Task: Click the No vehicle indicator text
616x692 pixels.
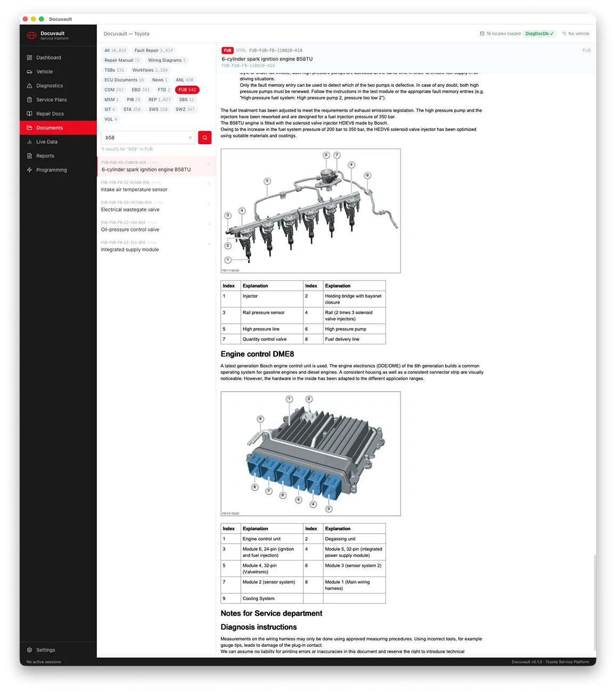Action: click(579, 34)
